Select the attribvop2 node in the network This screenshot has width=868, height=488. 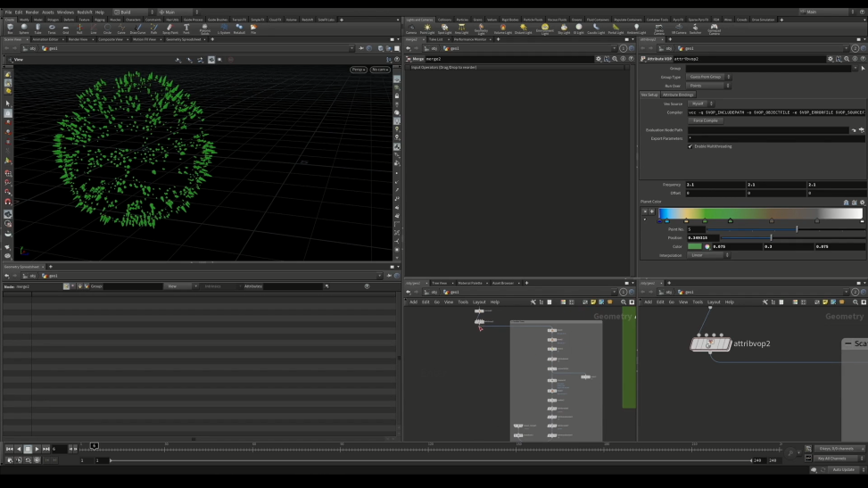click(x=710, y=344)
